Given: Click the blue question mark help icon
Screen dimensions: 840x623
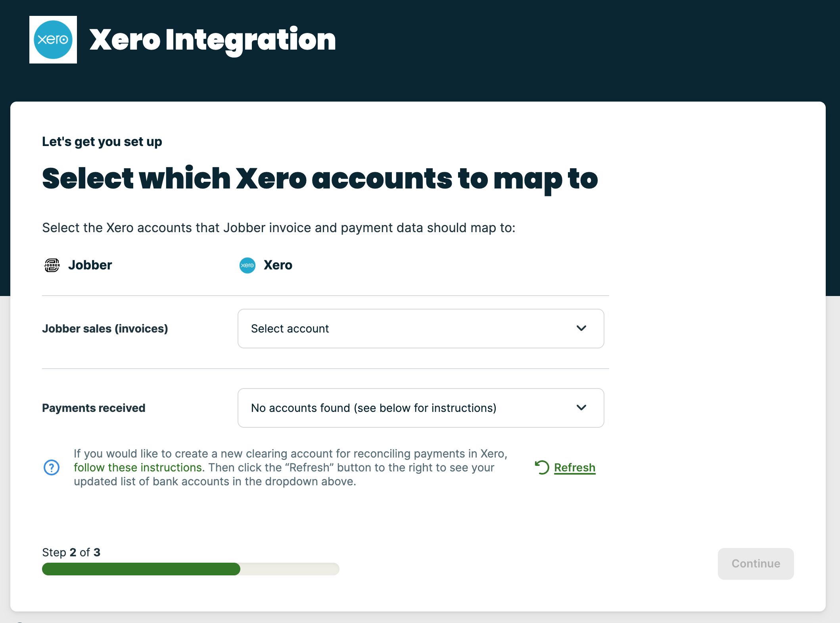Looking at the screenshot, I should pyautogui.click(x=52, y=467).
